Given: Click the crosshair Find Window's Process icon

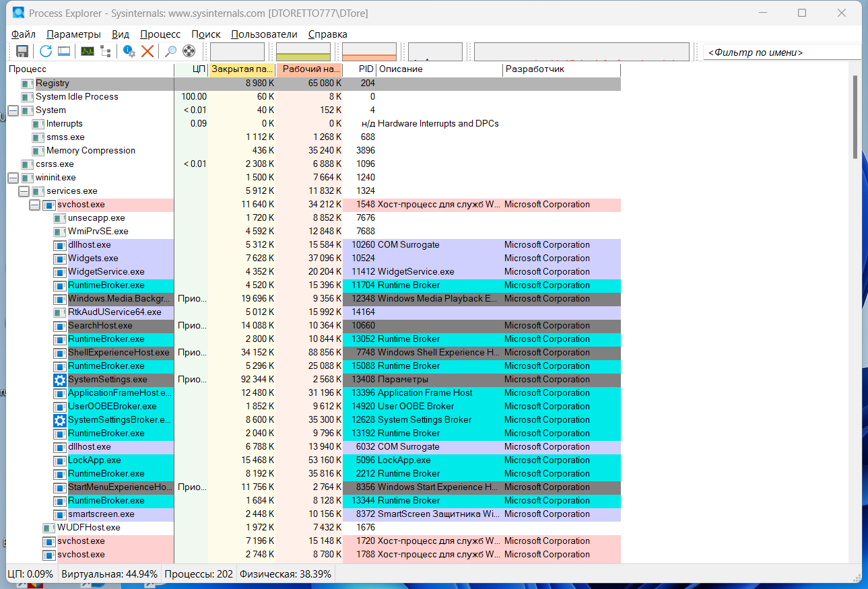Looking at the screenshot, I should point(189,51).
